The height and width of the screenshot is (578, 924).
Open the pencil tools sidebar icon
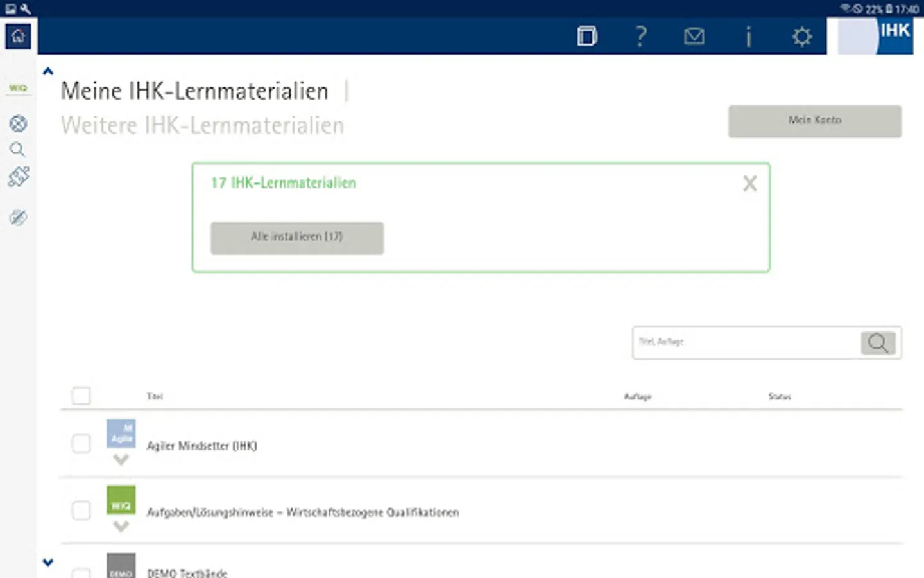coord(19,177)
